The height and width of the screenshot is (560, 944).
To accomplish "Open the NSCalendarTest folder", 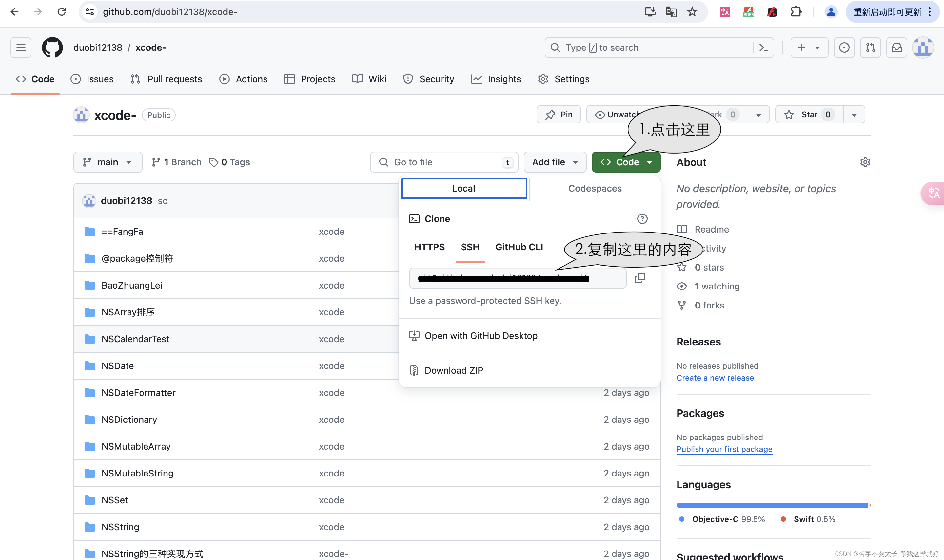I will [x=135, y=339].
